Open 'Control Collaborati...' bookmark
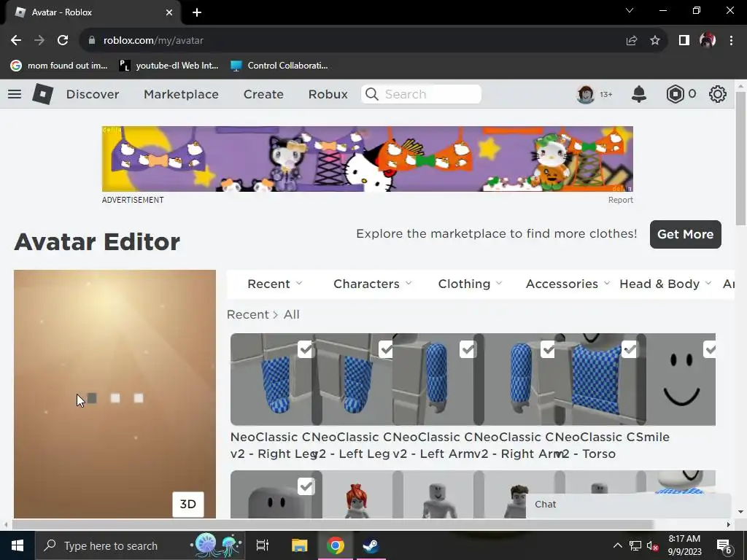The width and height of the screenshot is (747, 560). pyautogui.click(x=279, y=66)
